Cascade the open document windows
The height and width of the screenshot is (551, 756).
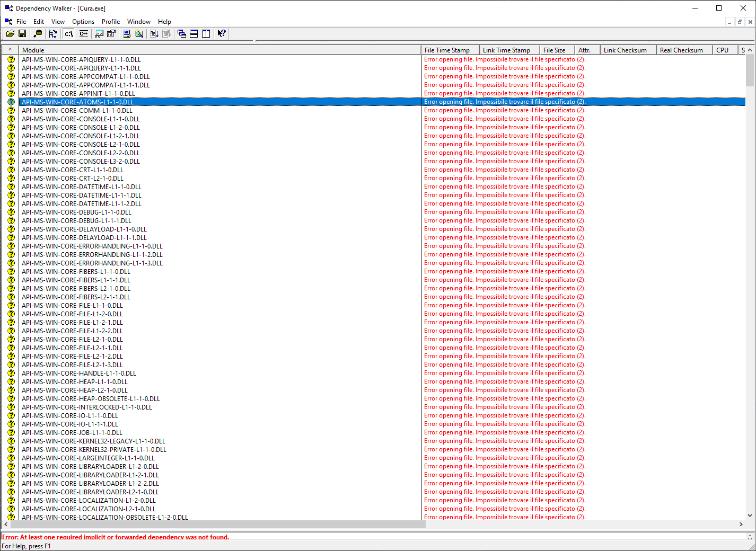coord(182,33)
